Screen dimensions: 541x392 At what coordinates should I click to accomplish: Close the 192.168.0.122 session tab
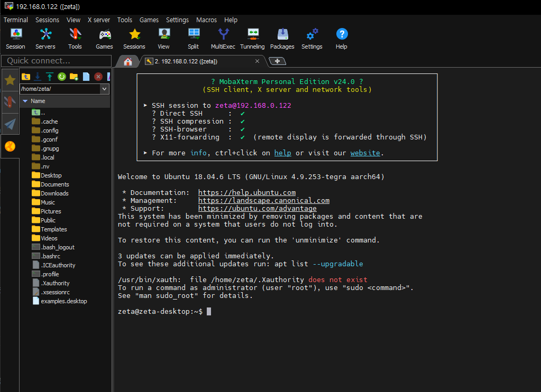(257, 61)
